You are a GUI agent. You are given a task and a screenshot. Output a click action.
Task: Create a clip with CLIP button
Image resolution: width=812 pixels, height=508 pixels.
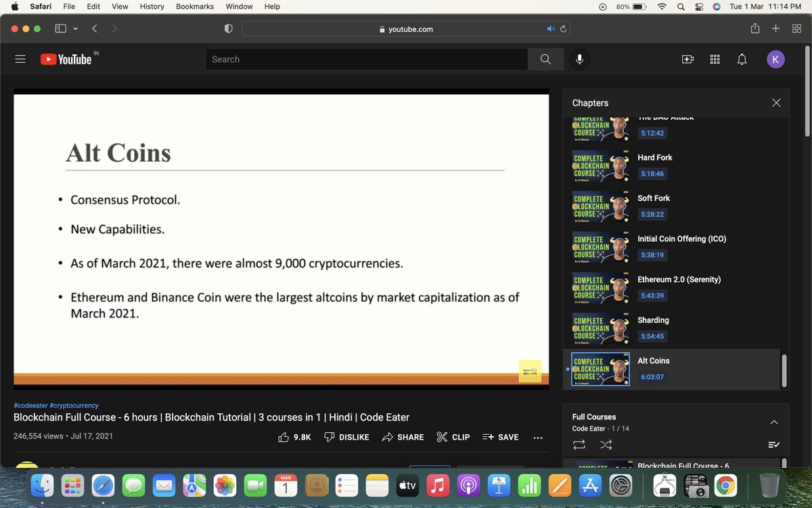(453, 437)
